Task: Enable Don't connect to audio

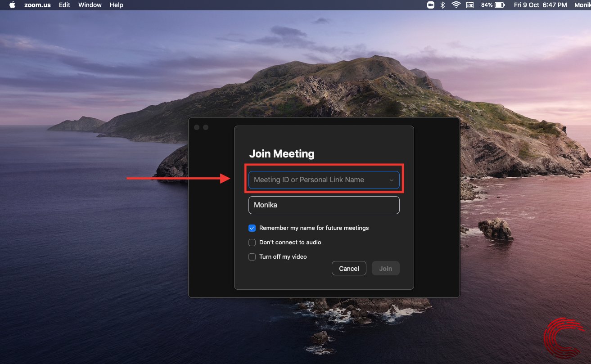Action: (x=252, y=243)
